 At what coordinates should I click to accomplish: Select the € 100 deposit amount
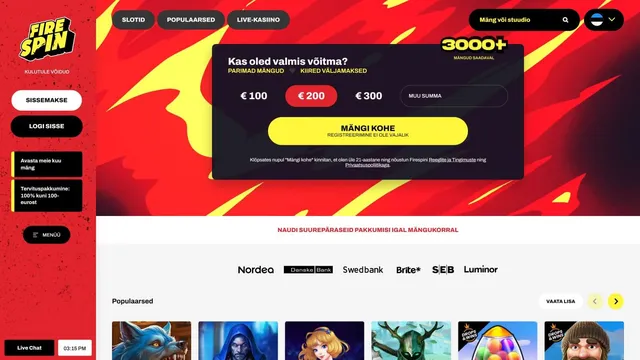tap(254, 96)
